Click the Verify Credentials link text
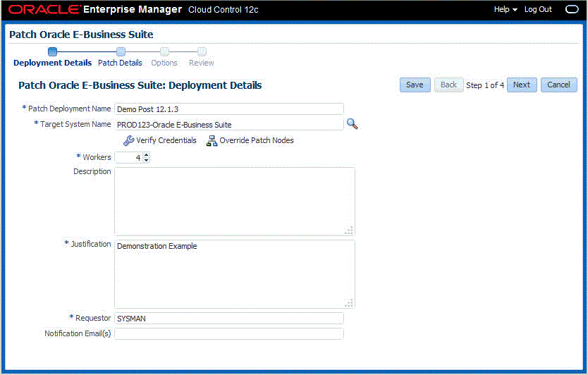The height and width of the screenshot is (375, 588). pos(166,141)
